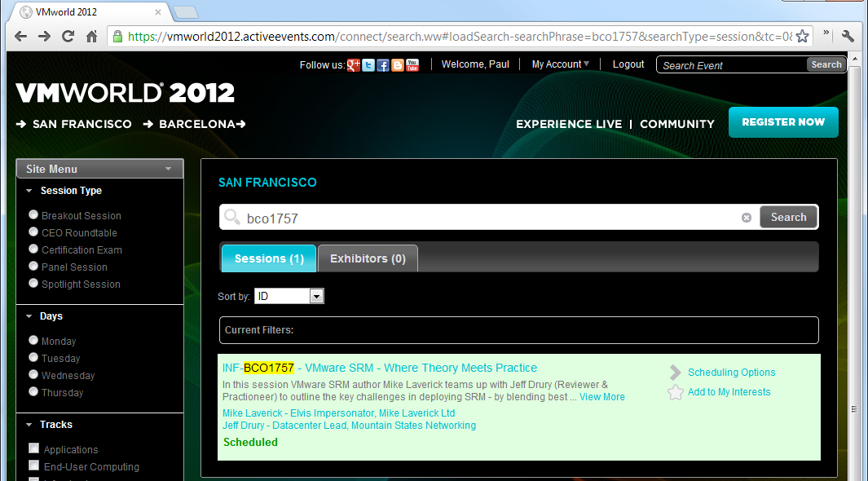
Task: Collapse the Session Type section
Action: point(29,191)
